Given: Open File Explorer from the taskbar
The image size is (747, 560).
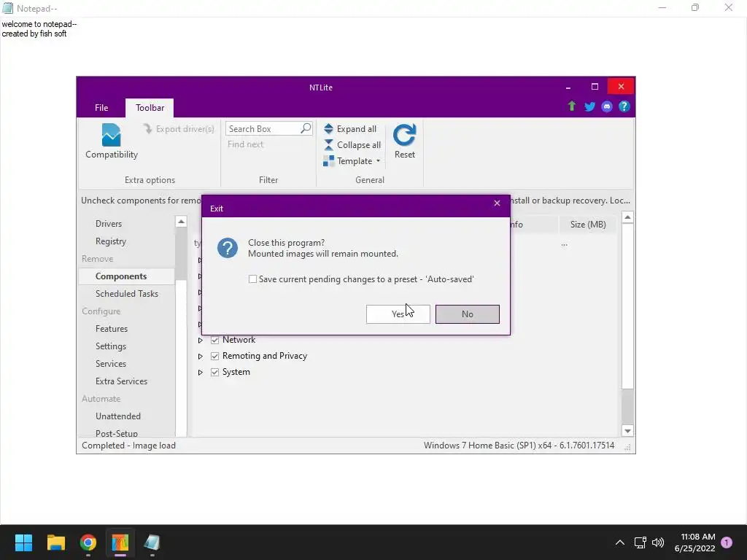Looking at the screenshot, I should pyautogui.click(x=55, y=542).
